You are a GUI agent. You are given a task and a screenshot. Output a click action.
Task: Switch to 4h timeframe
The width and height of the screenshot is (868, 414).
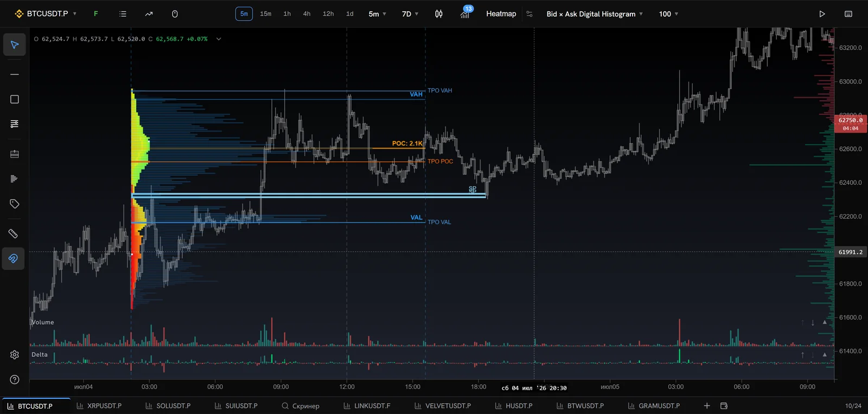coord(307,14)
